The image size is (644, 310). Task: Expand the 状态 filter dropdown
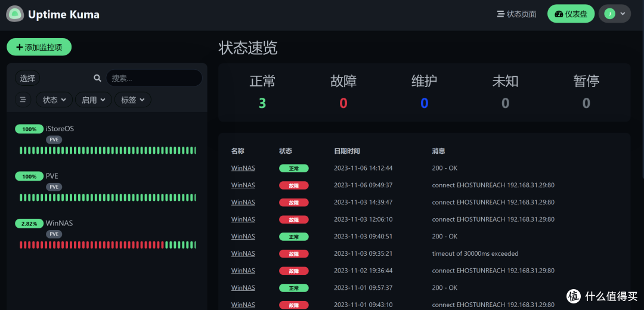pyautogui.click(x=54, y=100)
